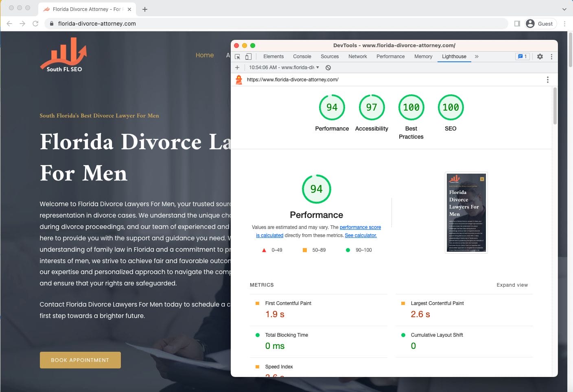Click the clear all reports icon
Screen dimensions: 573x392
pyautogui.click(x=328, y=68)
